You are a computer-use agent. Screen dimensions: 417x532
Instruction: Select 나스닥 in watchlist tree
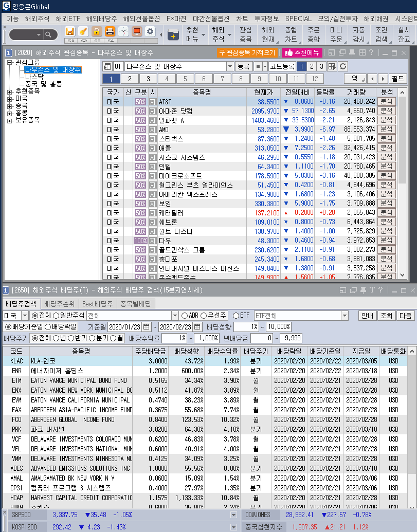point(34,77)
